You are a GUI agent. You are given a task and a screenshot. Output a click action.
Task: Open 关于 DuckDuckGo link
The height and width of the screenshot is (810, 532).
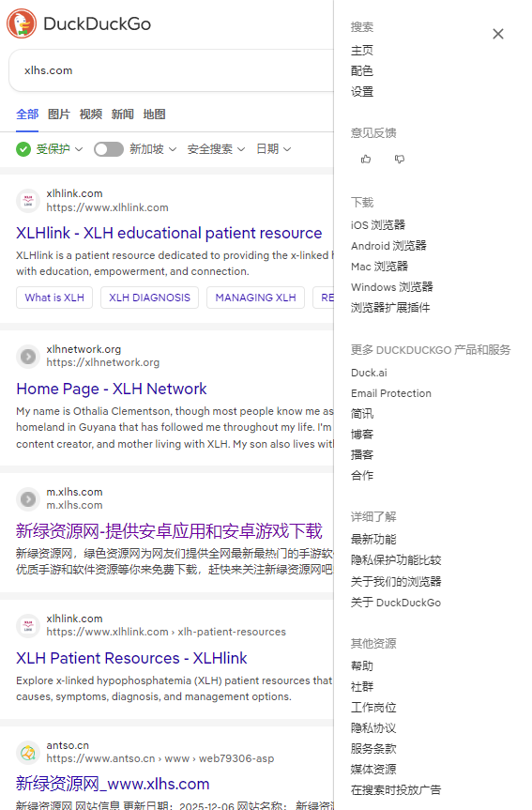396,603
